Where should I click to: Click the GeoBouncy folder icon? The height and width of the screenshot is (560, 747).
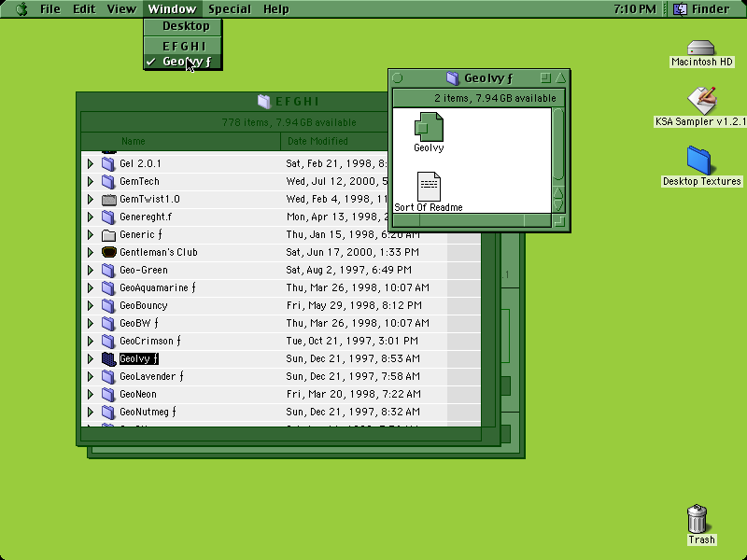click(x=108, y=306)
